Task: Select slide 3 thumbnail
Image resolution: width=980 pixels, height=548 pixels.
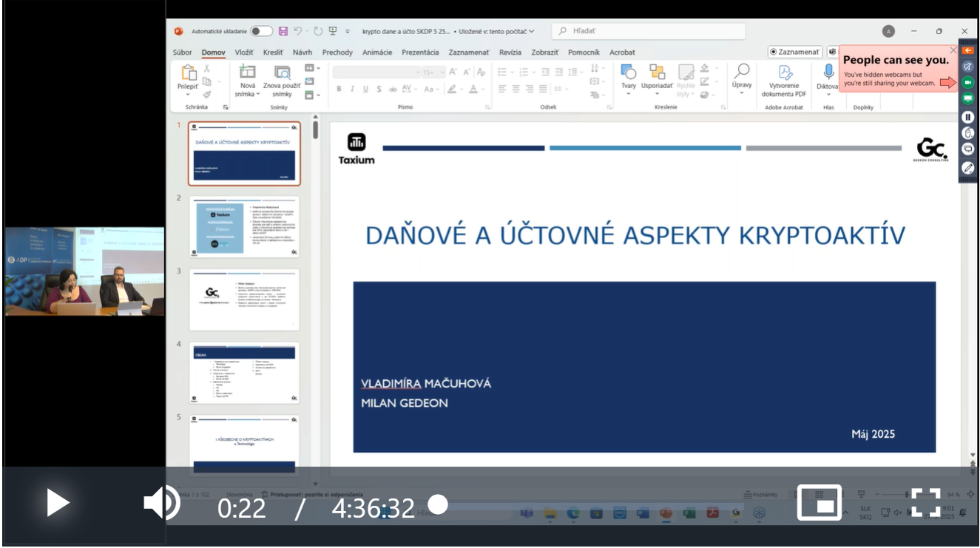Action: [x=244, y=300]
